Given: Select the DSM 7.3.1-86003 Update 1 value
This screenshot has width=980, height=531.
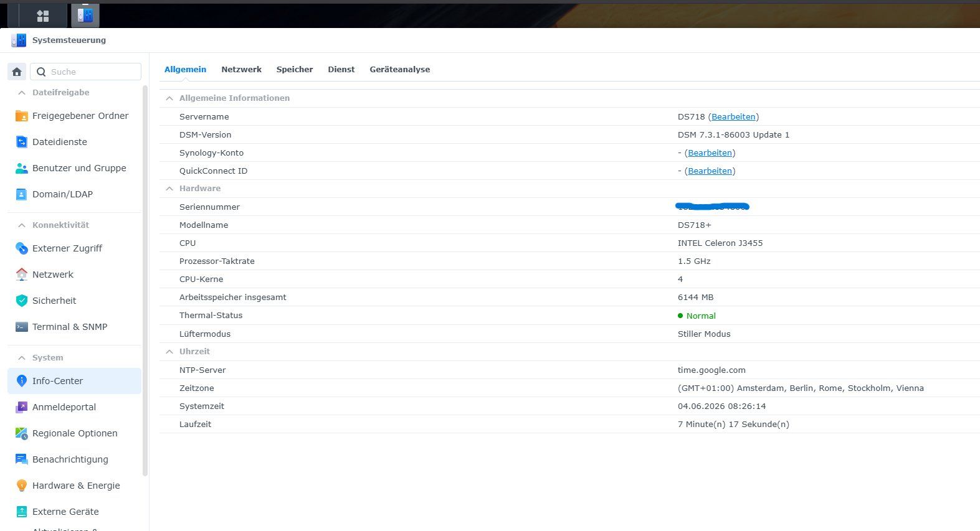Looking at the screenshot, I should tap(733, 135).
